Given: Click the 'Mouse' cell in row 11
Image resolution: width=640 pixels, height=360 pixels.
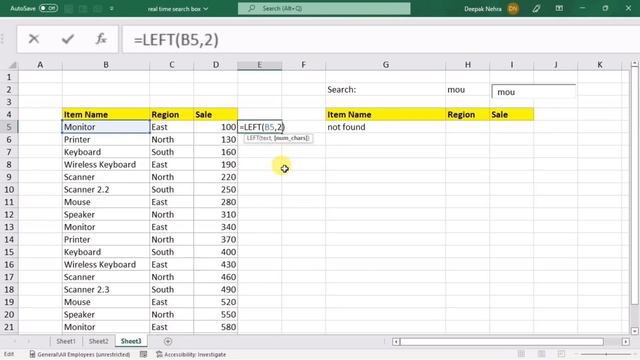Looking at the screenshot, I should (106, 202).
